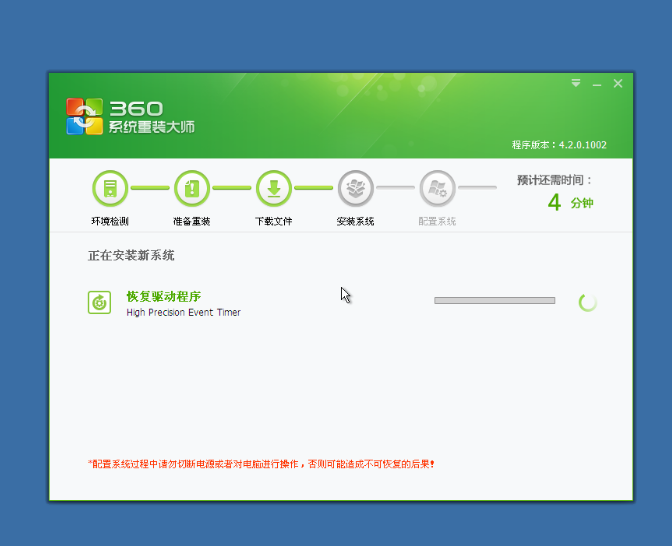Select the 恢复驱动程序 heading text
The image size is (672, 546).
point(163,296)
